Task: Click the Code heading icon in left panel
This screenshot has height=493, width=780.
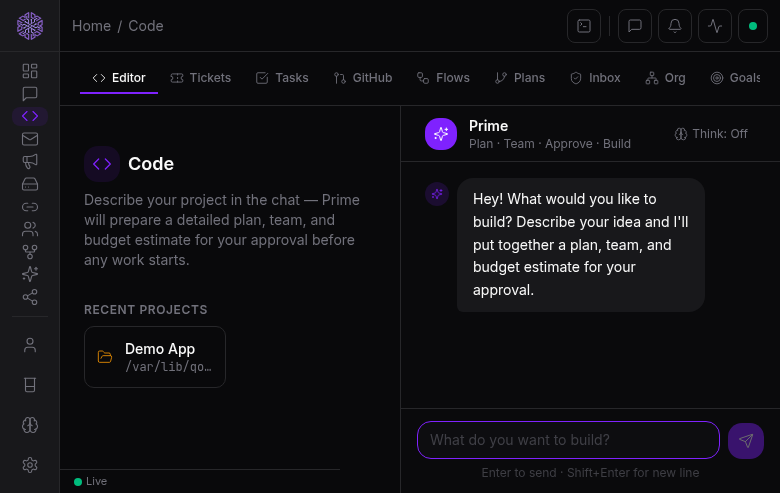Action: point(102,164)
